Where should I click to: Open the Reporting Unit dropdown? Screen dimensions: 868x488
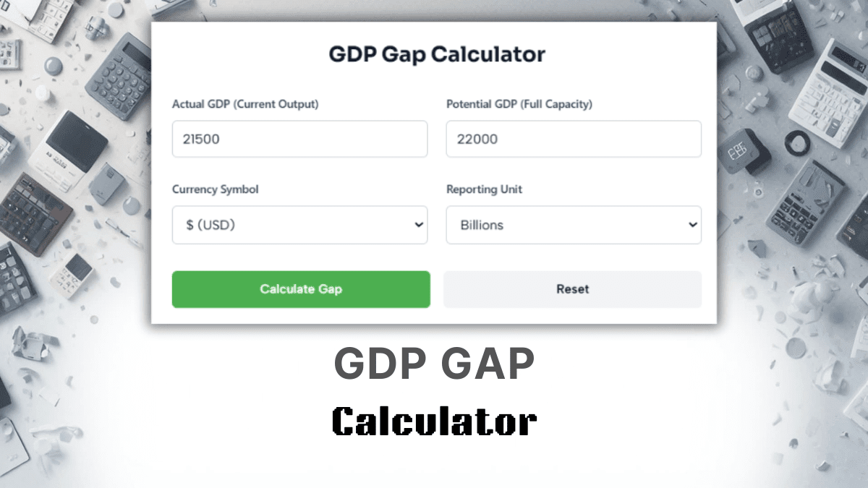pyautogui.click(x=573, y=225)
